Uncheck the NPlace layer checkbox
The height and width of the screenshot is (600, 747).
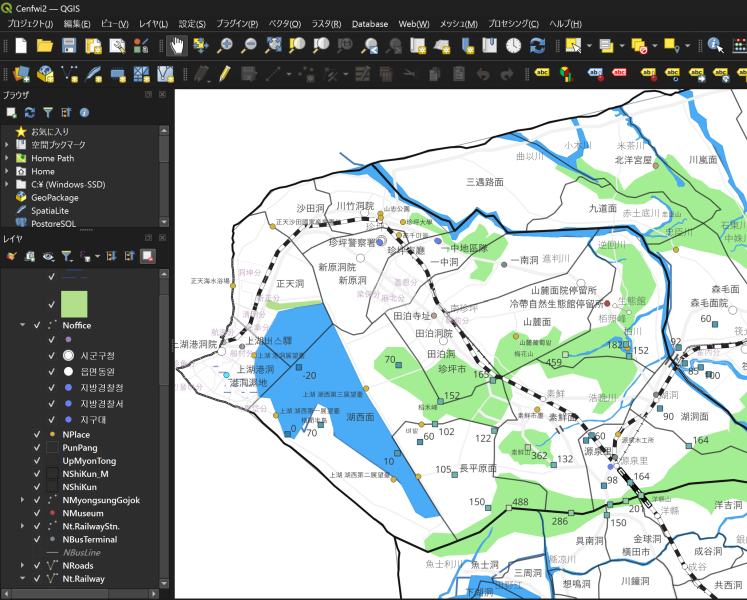click(37, 435)
